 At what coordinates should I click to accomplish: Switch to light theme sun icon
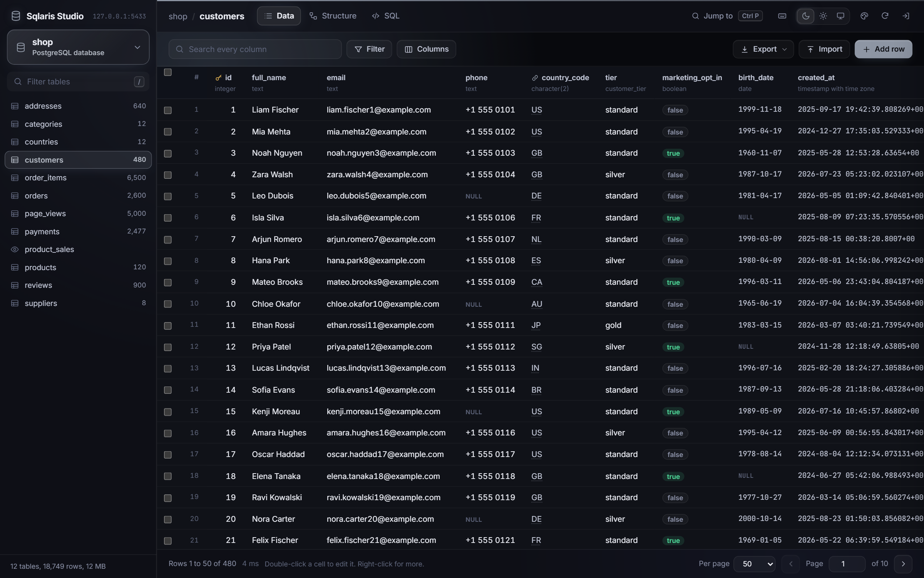tap(823, 16)
